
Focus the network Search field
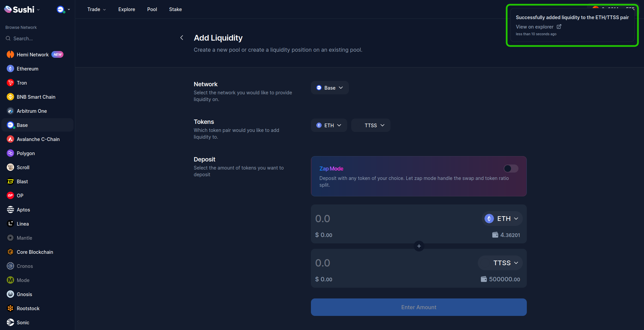pyautogui.click(x=37, y=39)
